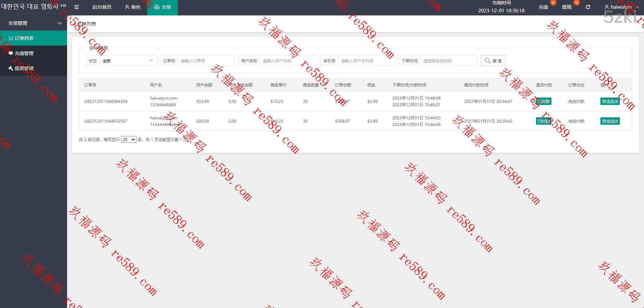The height and width of the screenshot is (308, 644).
Task: Click the refresh icon in top bar
Action: click(588, 7)
